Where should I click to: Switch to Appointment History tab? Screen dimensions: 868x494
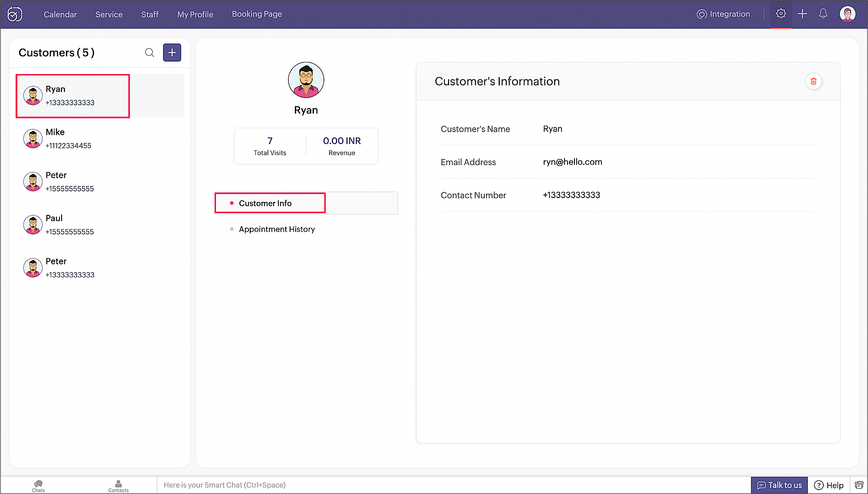pyautogui.click(x=277, y=229)
